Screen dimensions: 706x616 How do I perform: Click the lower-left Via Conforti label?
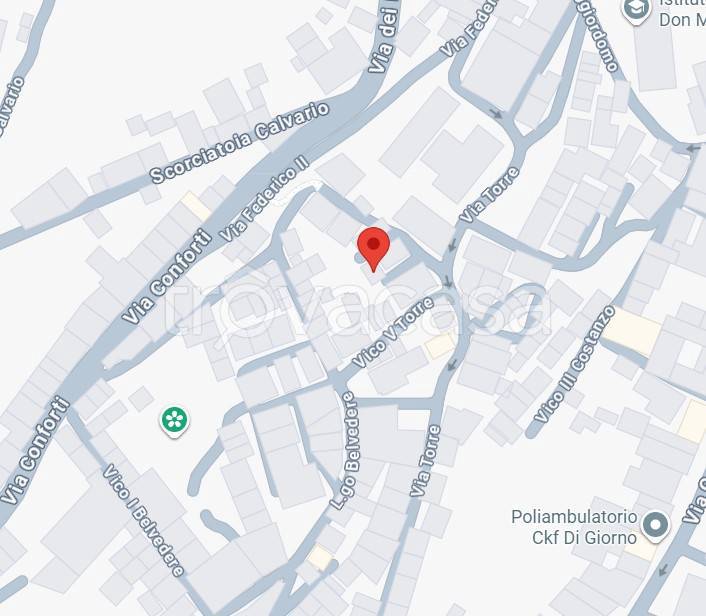click(35, 450)
